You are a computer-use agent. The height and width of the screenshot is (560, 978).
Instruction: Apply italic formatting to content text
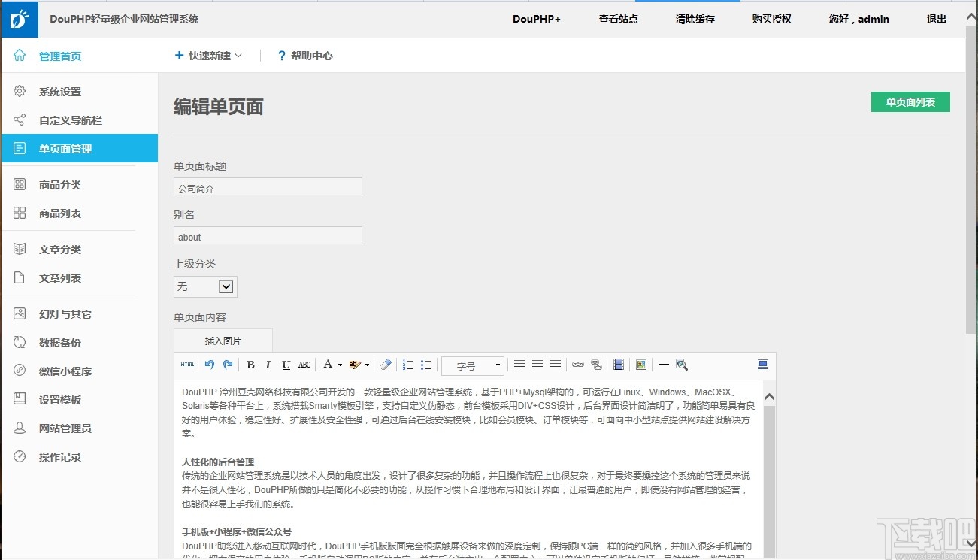(x=268, y=365)
